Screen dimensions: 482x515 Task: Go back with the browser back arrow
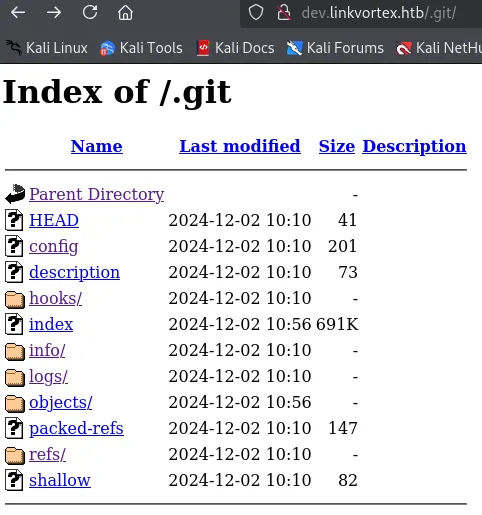click(x=18, y=13)
